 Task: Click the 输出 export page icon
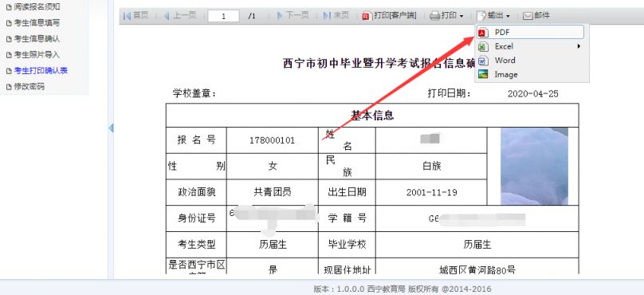[481, 16]
